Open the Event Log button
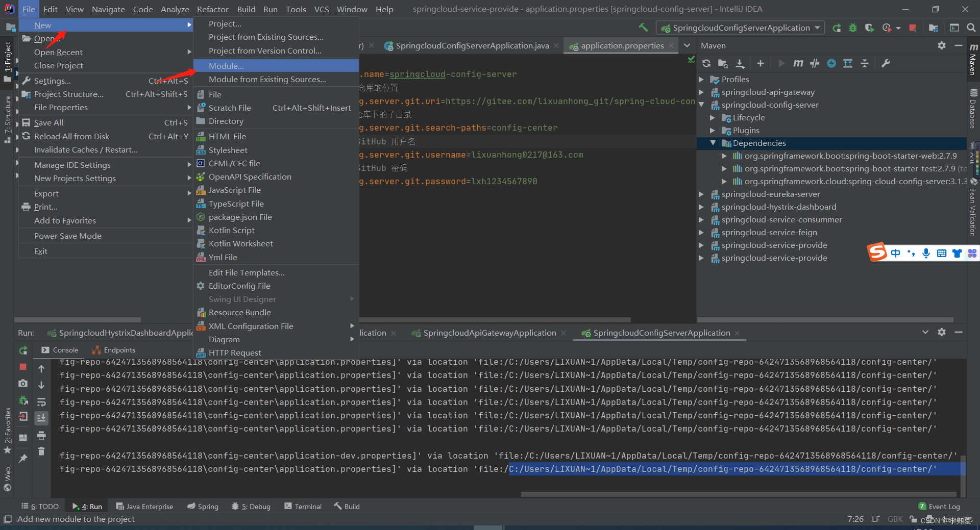Image resolution: width=980 pixels, height=530 pixels. [939, 507]
